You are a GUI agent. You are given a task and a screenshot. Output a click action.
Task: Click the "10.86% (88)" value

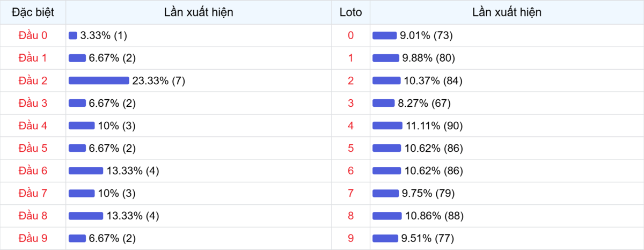[434, 216]
